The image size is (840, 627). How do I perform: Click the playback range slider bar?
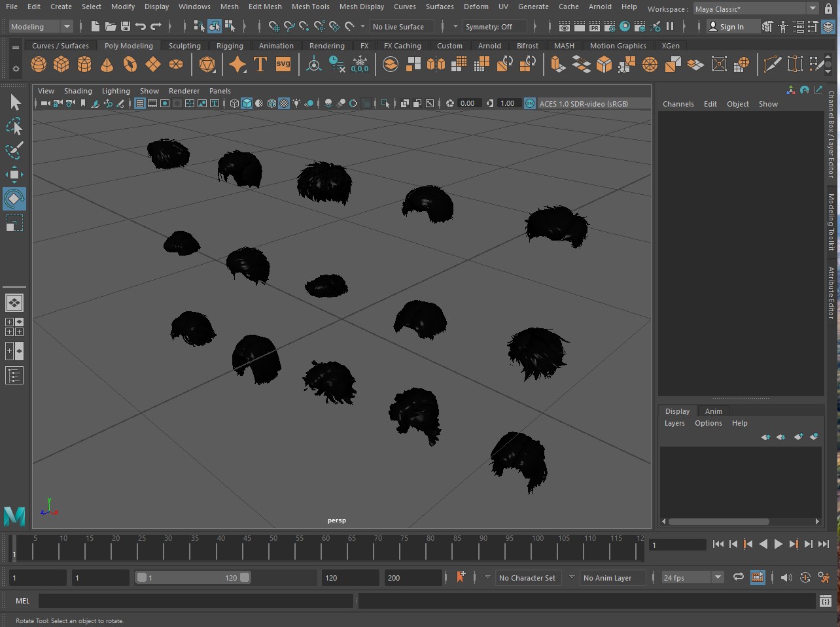192,577
